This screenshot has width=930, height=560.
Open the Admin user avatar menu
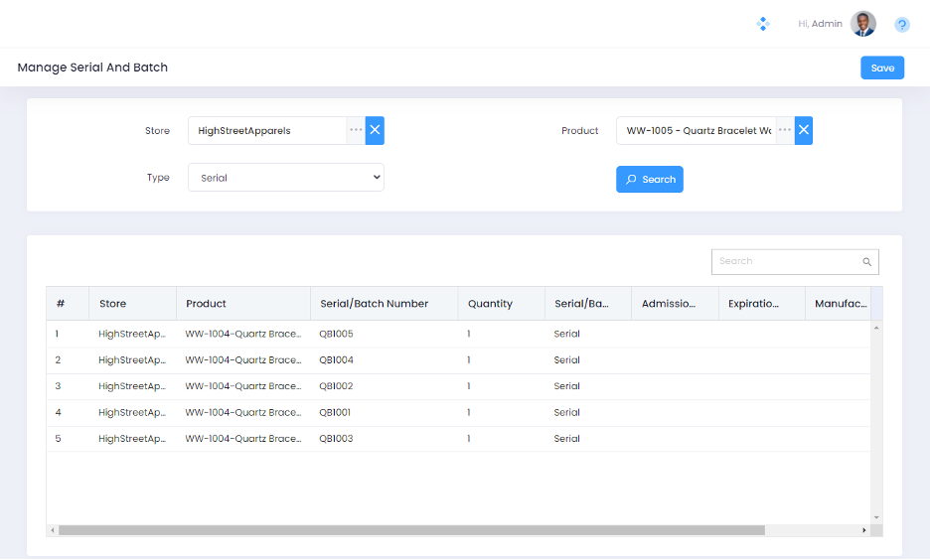[863, 24]
